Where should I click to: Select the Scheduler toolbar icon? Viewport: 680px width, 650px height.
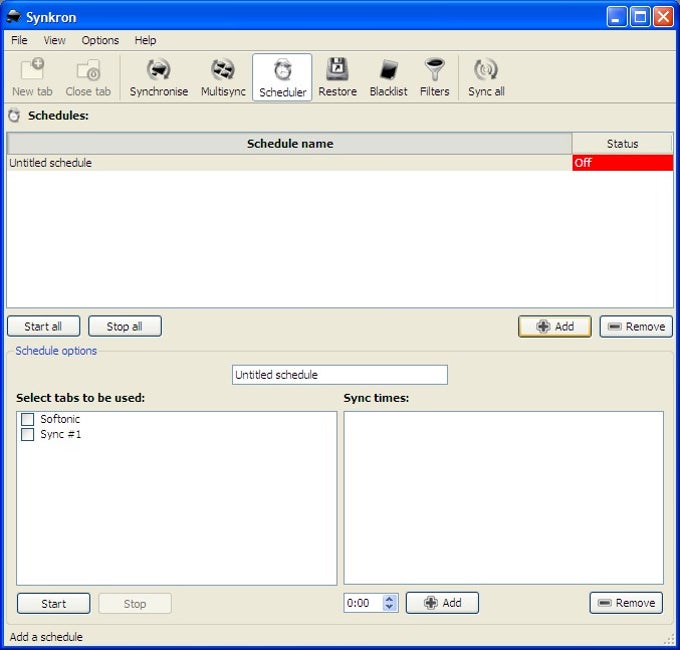pos(282,77)
